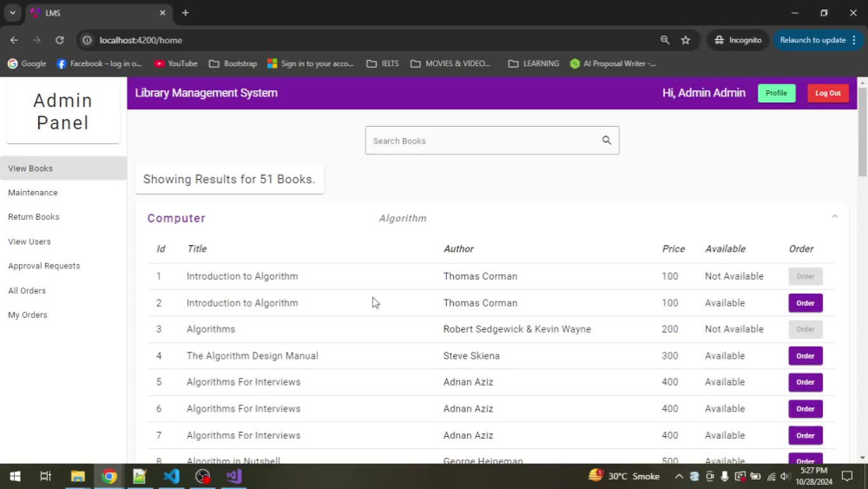This screenshot has height=489, width=868.
Task: Open Visual Studio from the taskbar
Action: coord(233,476)
